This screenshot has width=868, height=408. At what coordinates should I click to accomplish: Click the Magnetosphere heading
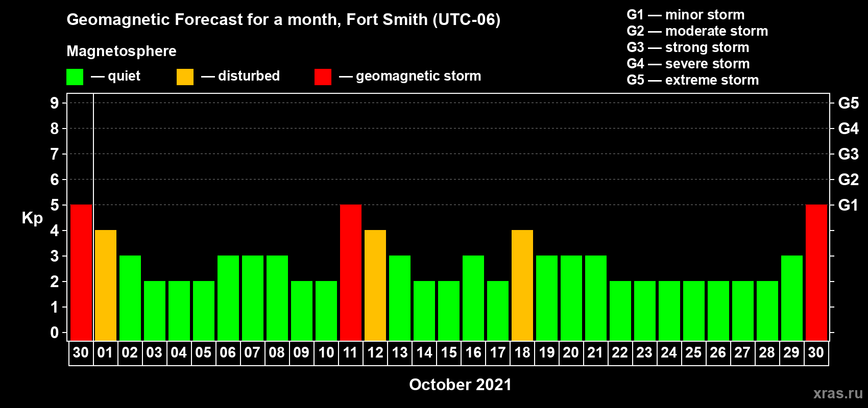pos(122,51)
